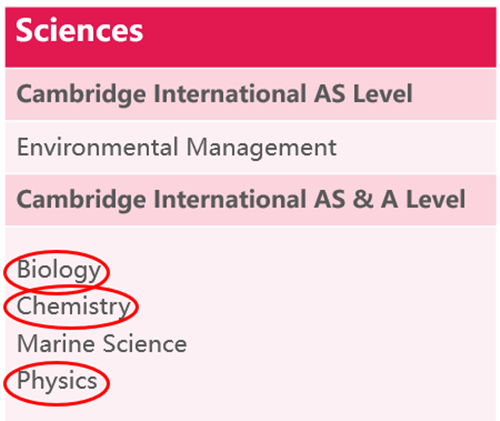Open the Biology subject link

pyautogui.click(x=59, y=270)
